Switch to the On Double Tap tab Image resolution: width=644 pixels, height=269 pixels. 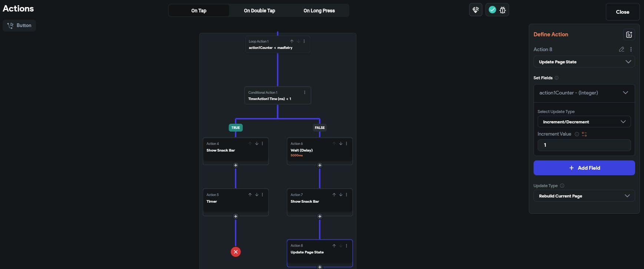point(259,11)
